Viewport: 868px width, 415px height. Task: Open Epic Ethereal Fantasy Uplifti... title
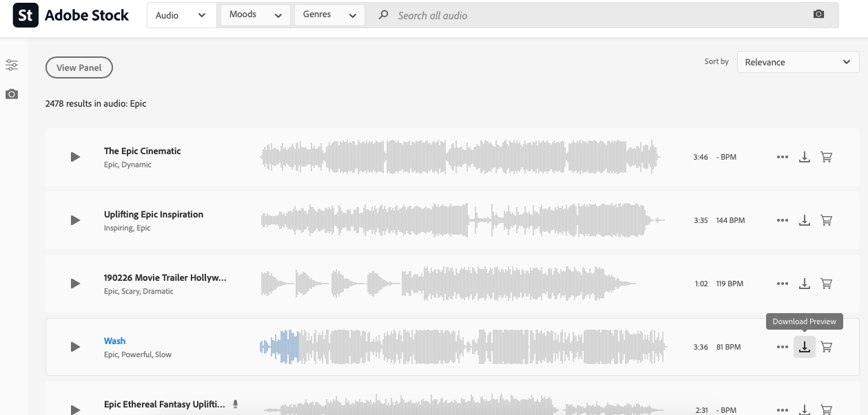click(165, 404)
